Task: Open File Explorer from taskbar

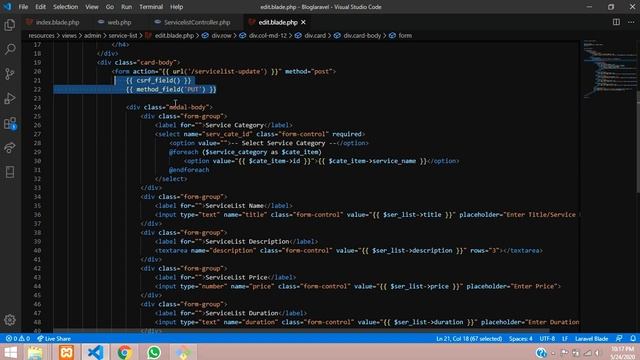Action: pos(36,352)
